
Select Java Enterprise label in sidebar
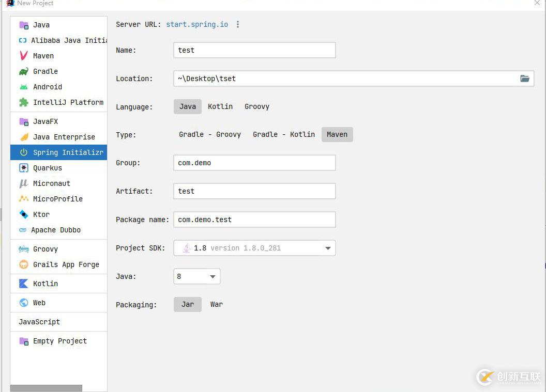[x=64, y=137]
